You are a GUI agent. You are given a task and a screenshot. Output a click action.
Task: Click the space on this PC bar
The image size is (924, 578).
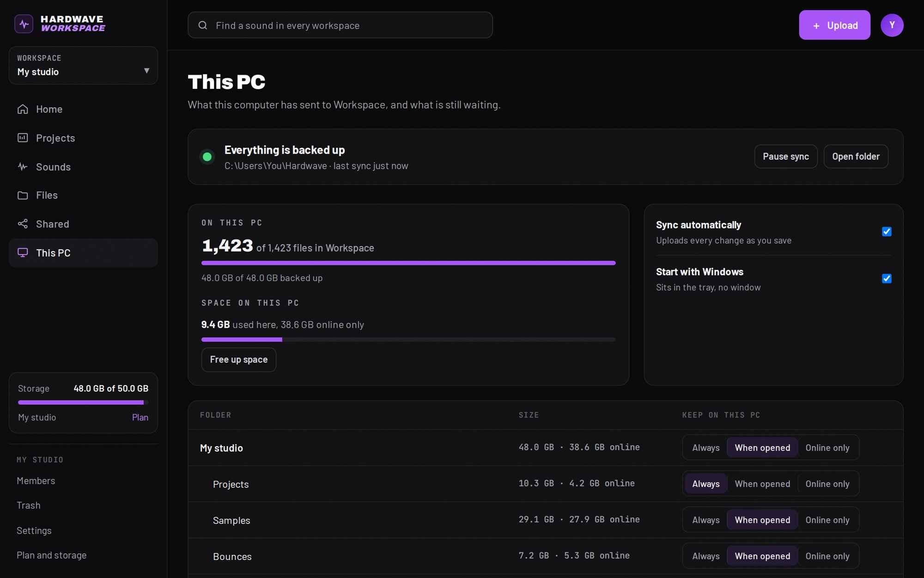point(408,339)
